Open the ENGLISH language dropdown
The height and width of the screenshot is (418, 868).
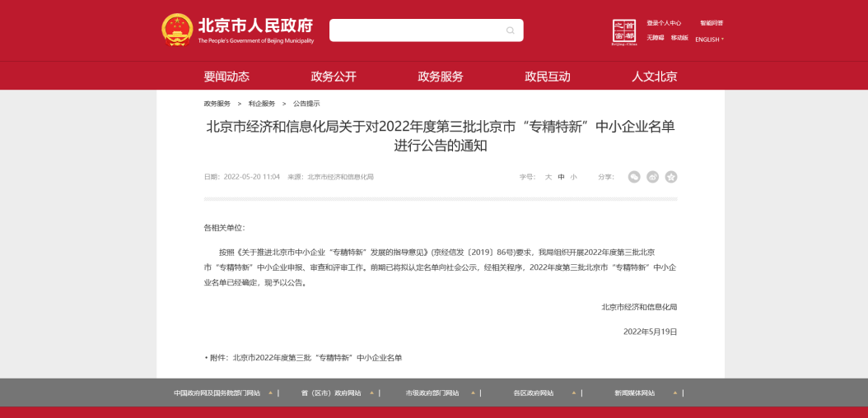coord(709,39)
